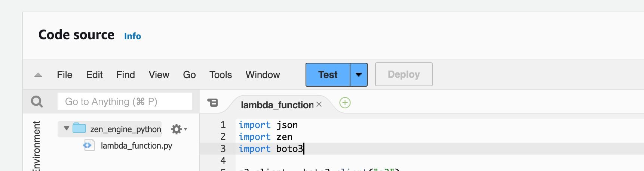Open the File menu
The width and height of the screenshot is (644, 171).
click(x=64, y=75)
